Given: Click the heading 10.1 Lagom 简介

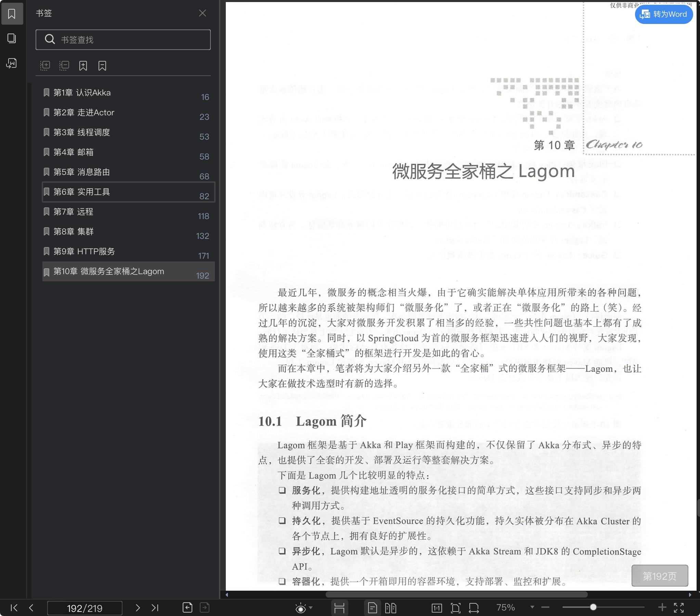Looking at the screenshot, I should 312,421.
